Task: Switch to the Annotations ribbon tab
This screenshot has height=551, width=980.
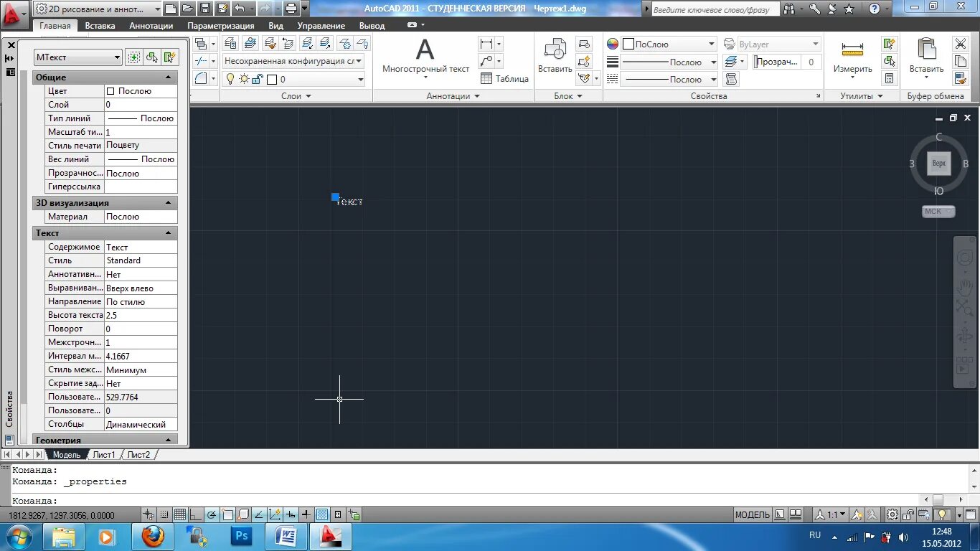Action: [151, 25]
